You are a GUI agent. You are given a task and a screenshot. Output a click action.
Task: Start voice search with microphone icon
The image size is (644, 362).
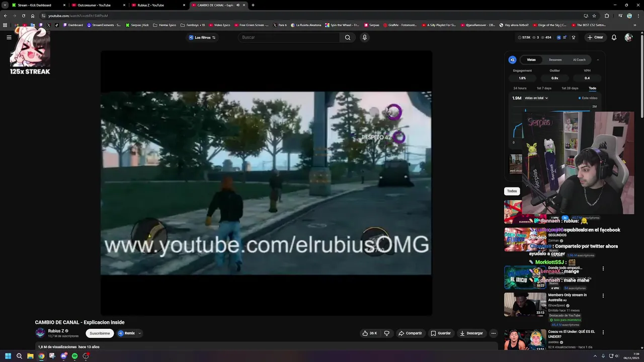(x=365, y=37)
